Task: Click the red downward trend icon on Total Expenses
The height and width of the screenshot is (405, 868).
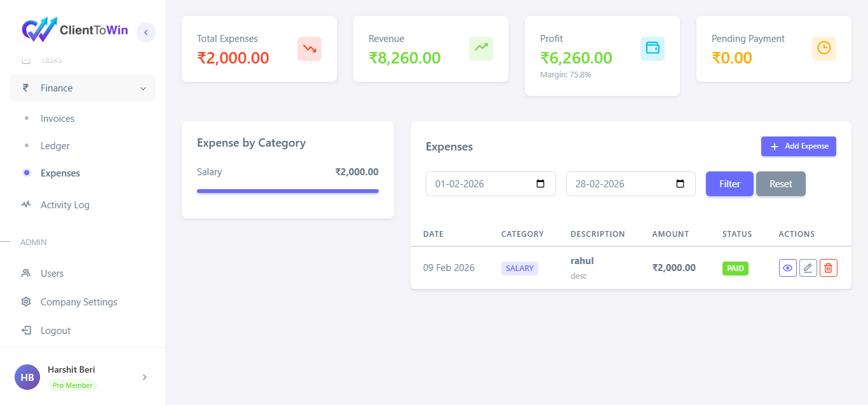Action: click(x=309, y=48)
